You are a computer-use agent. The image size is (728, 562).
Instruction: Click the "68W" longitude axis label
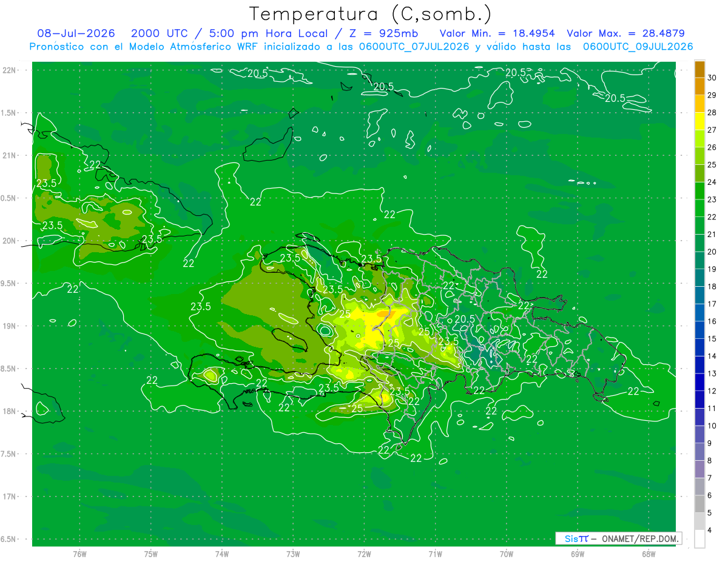pyautogui.click(x=649, y=554)
